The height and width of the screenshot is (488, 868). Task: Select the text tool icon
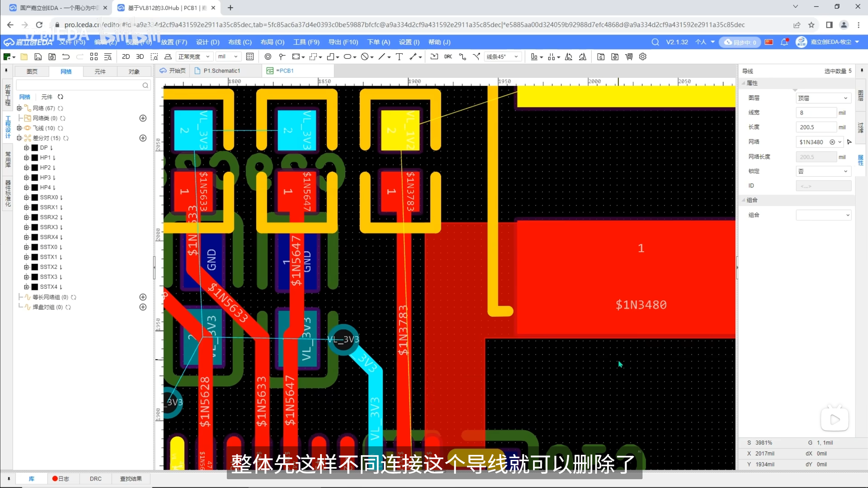(x=399, y=57)
